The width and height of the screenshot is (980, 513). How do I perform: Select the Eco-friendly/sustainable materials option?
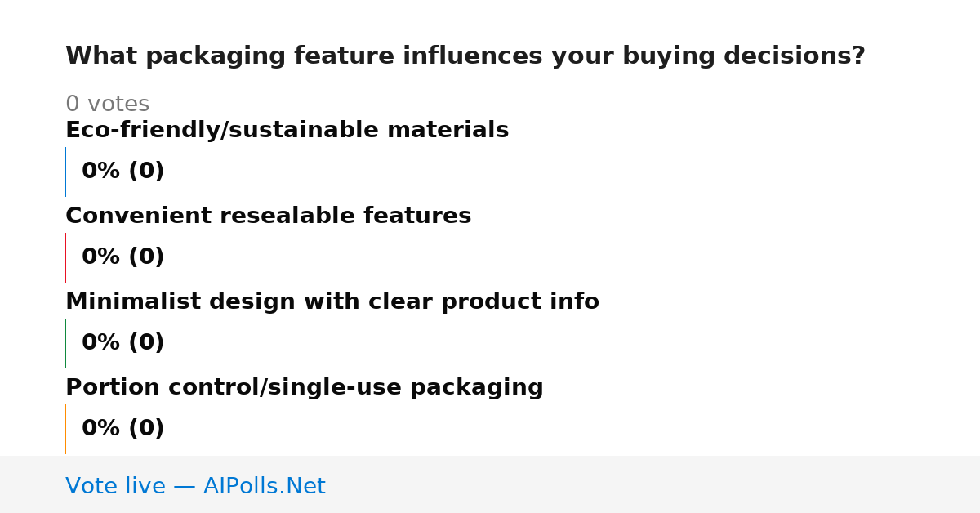click(287, 130)
